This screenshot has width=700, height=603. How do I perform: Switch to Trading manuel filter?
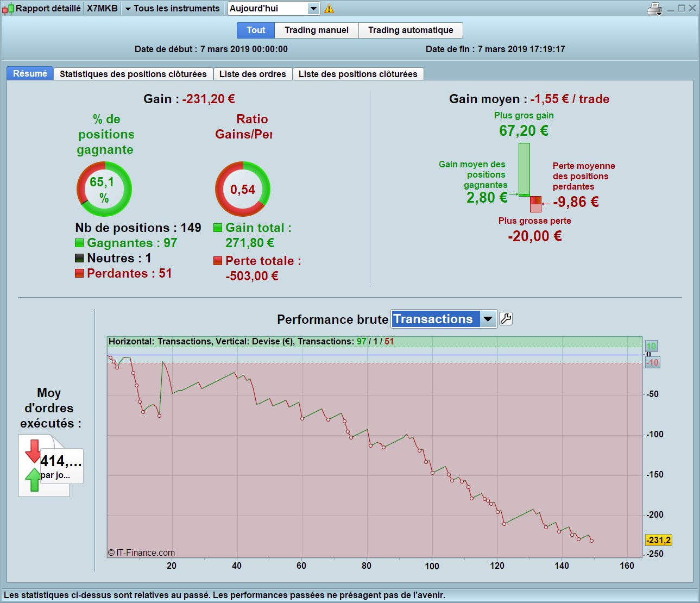317,30
